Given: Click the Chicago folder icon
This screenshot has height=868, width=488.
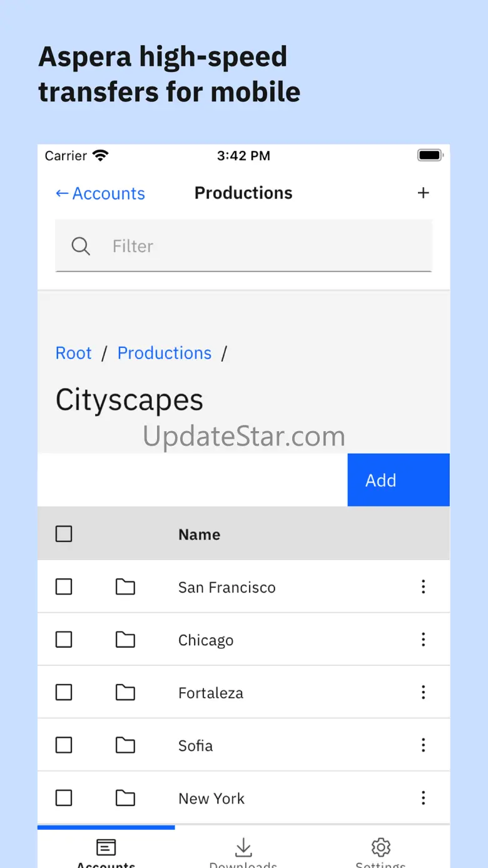Looking at the screenshot, I should tap(125, 639).
